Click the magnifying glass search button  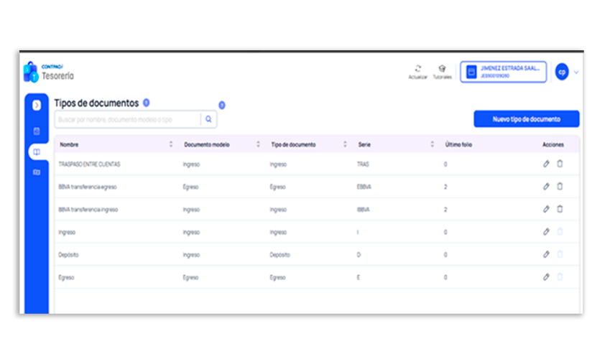[209, 120]
